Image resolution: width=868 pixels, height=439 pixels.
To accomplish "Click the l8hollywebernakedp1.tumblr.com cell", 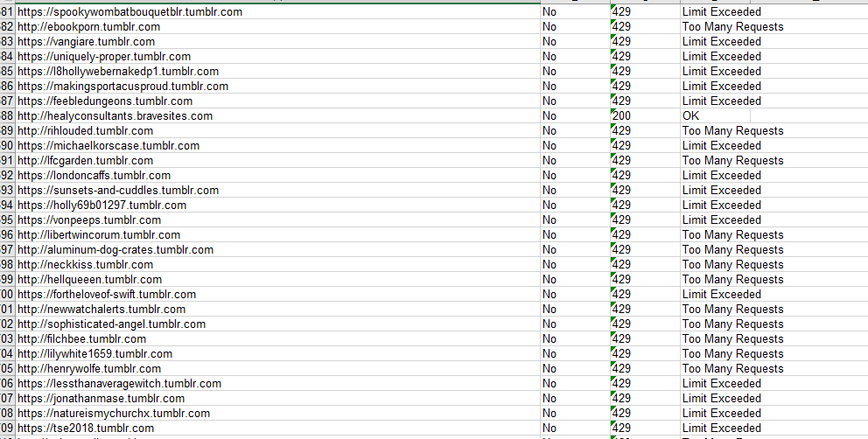I will point(278,72).
